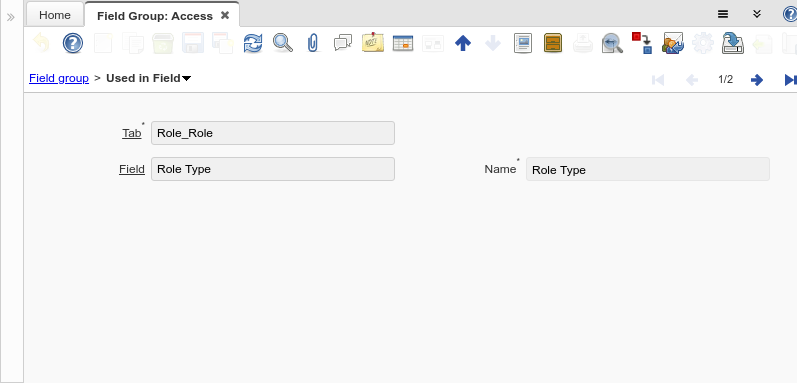Click the Copy record toolbar icon
The image size is (797, 383).
(133, 43)
